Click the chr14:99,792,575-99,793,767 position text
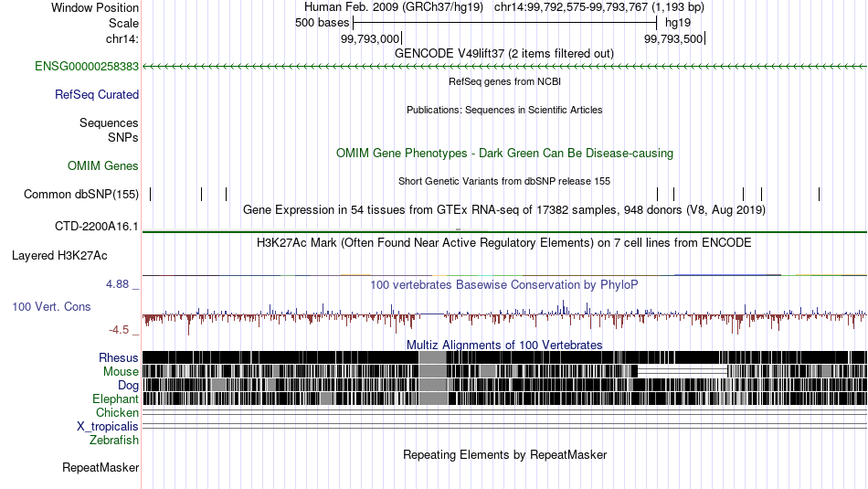This screenshot has width=868, height=489. pos(599,7)
